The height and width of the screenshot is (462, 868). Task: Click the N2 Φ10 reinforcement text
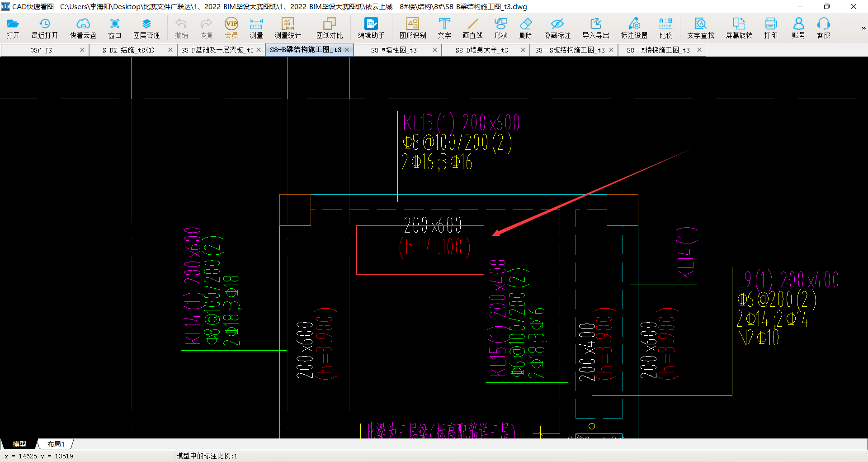758,338
